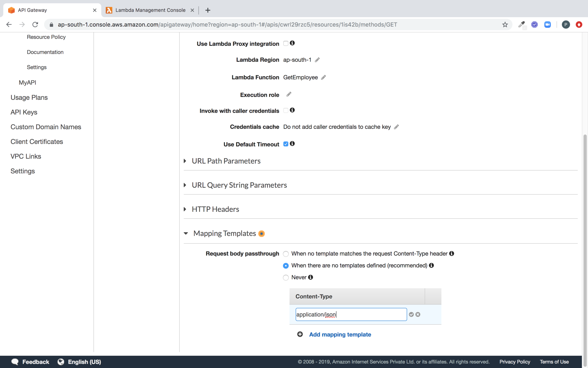Show info for the Never passthrough option

(310, 277)
